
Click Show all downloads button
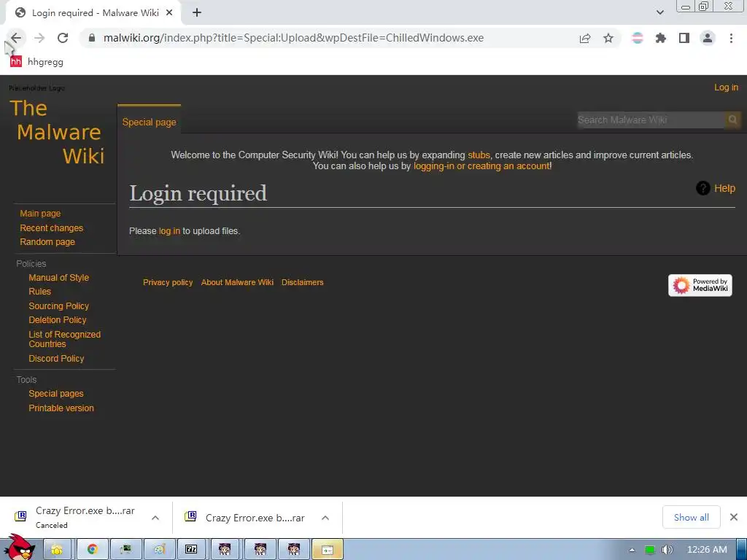click(x=692, y=517)
